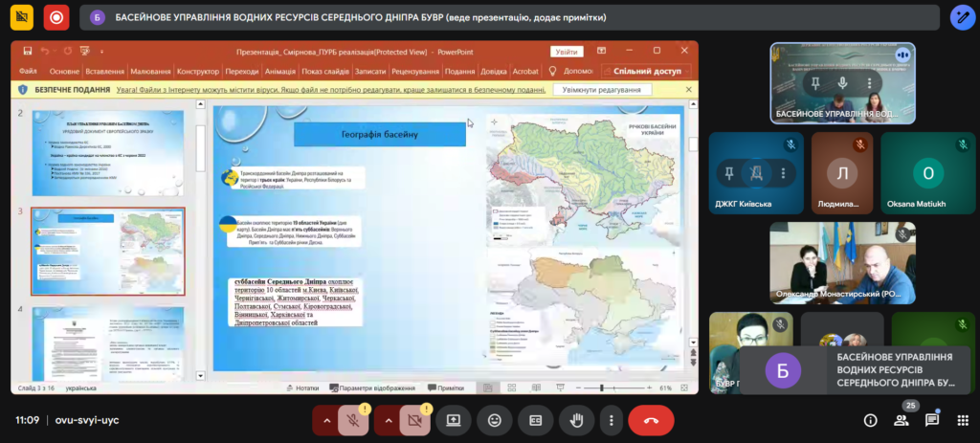This screenshot has width=980, height=443.
Task: Open the activities grid icon
Action: [x=961, y=420]
